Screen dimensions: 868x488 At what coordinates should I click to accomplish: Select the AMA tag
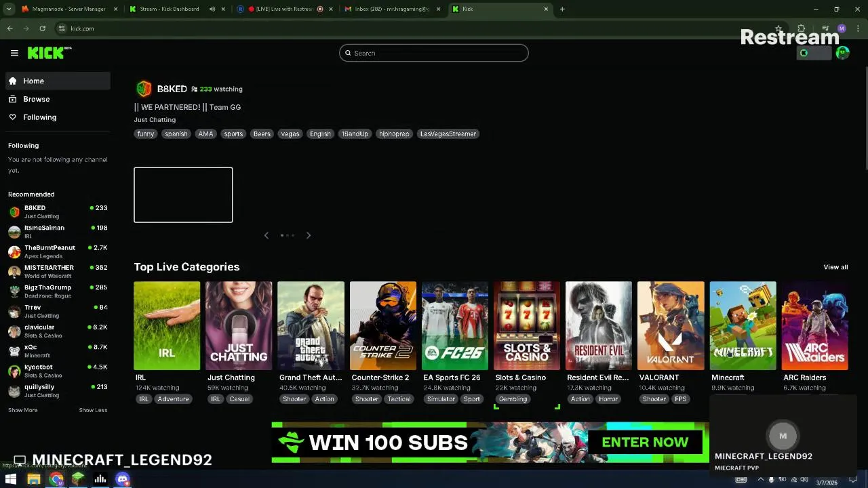205,134
